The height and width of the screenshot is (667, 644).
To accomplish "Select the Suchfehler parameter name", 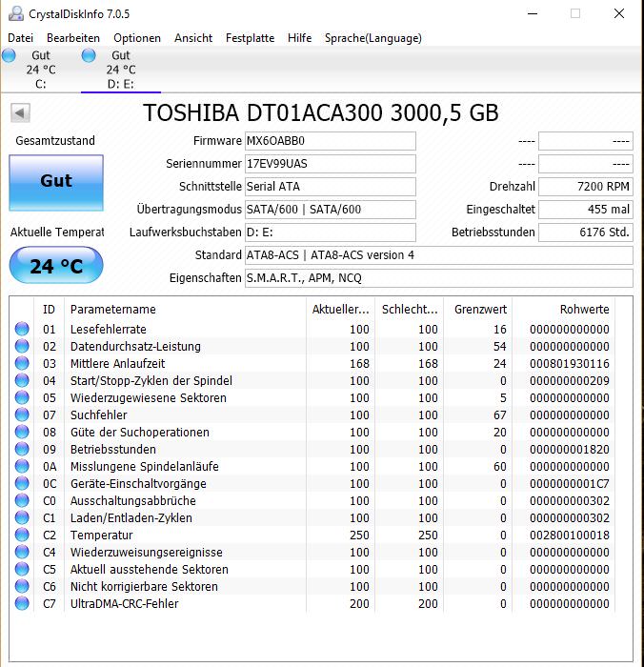I will 99,415.
